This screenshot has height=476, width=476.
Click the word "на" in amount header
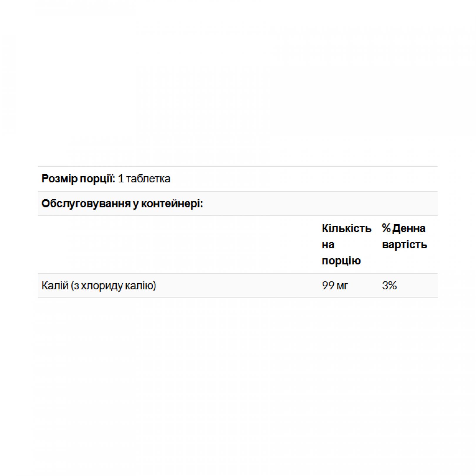click(x=328, y=244)
